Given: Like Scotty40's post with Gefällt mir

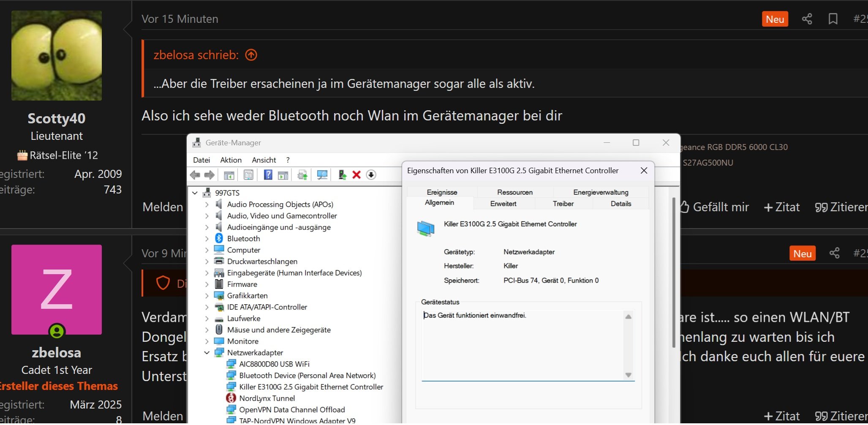Looking at the screenshot, I should tap(715, 207).
